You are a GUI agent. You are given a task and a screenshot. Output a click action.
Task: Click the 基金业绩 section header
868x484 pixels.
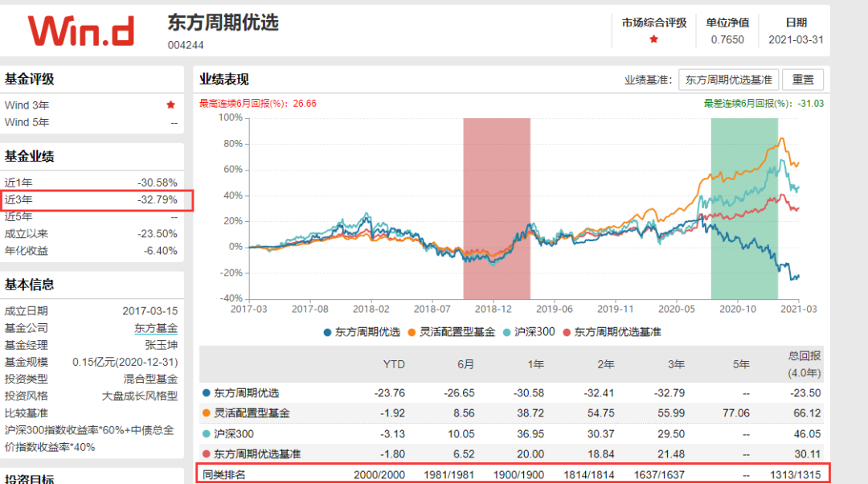click(30, 157)
